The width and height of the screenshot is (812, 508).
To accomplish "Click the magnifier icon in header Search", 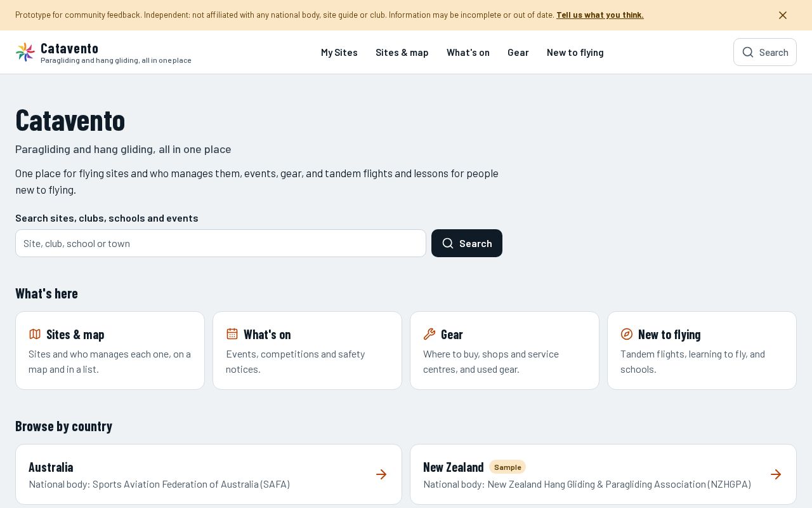I will 748,52.
